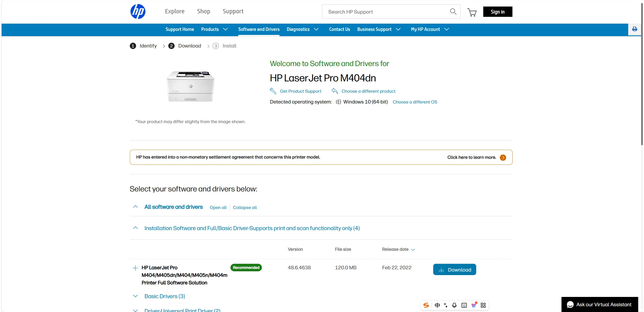This screenshot has height=312, width=644.
Task: Go to Support Home
Action: (180, 29)
